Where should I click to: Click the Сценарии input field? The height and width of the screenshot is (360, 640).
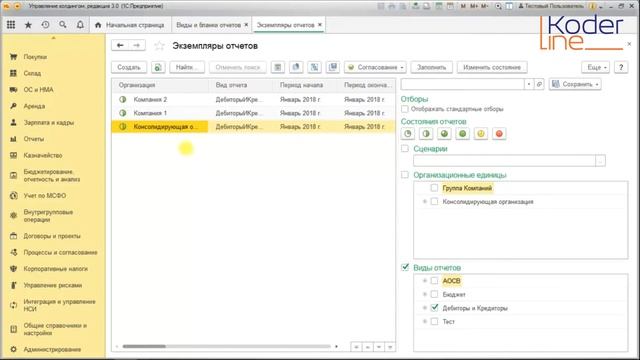pos(504,161)
